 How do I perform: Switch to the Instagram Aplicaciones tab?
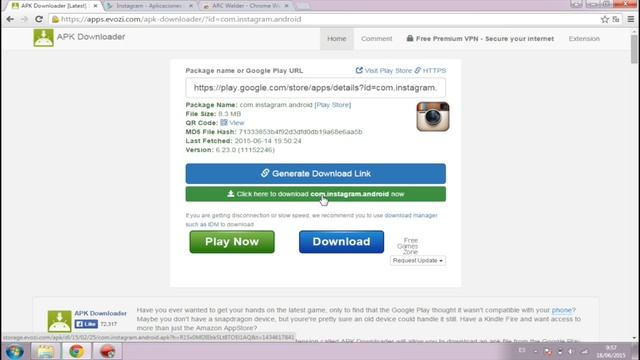(x=149, y=6)
